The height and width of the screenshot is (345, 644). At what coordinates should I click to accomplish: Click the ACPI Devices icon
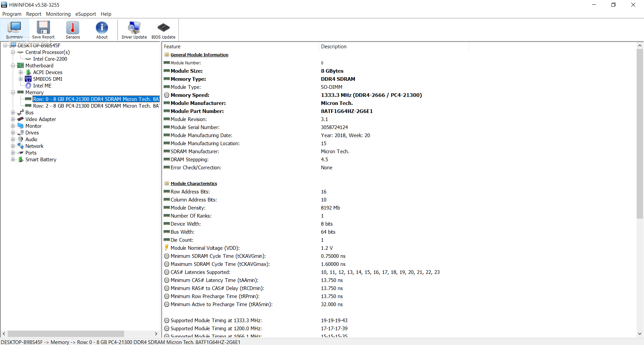tap(29, 72)
